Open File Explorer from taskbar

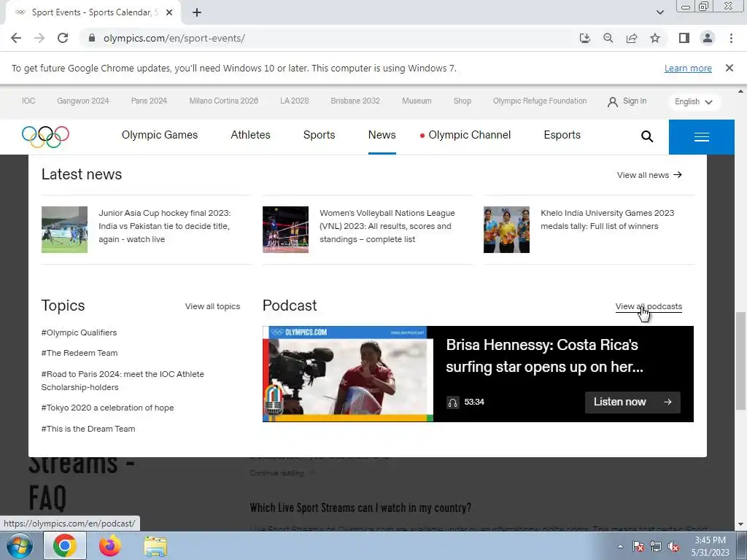(x=155, y=547)
